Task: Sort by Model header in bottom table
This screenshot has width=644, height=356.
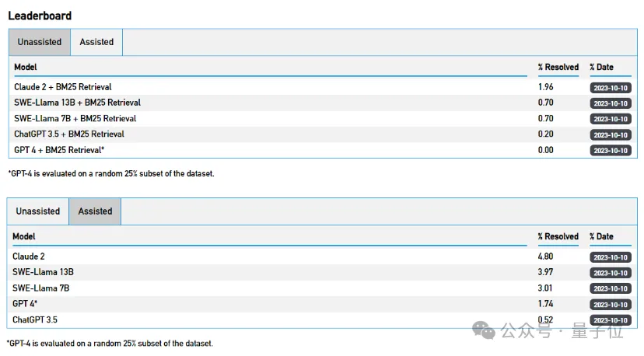Action: click(24, 236)
